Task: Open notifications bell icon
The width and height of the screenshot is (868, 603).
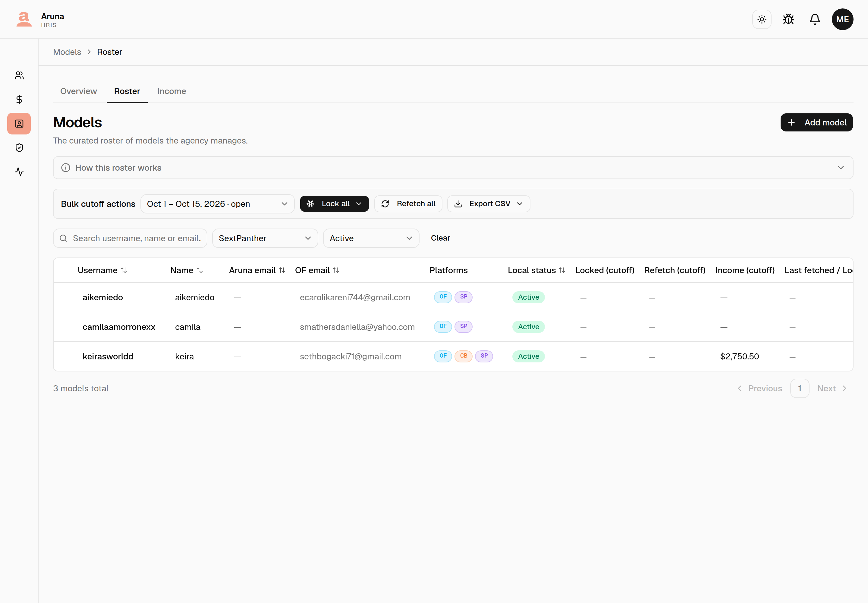Action: (x=814, y=19)
